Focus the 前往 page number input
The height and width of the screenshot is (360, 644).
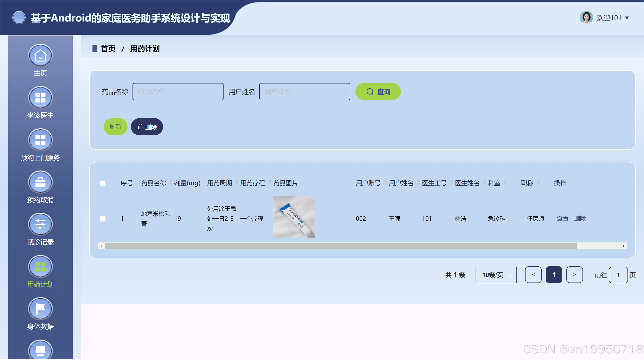[x=618, y=275]
